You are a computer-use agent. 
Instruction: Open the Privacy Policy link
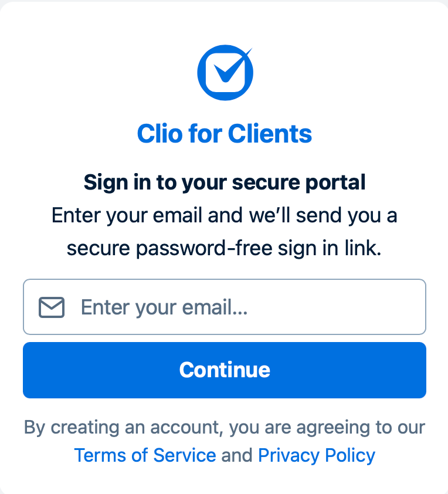pyautogui.click(x=317, y=455)
